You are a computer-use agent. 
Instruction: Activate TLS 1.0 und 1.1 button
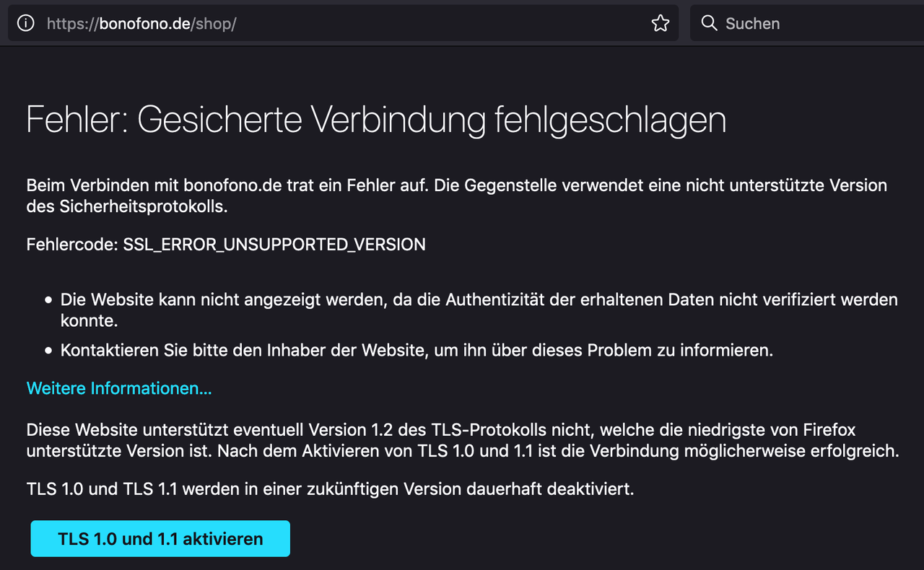[x=160, y=539]
